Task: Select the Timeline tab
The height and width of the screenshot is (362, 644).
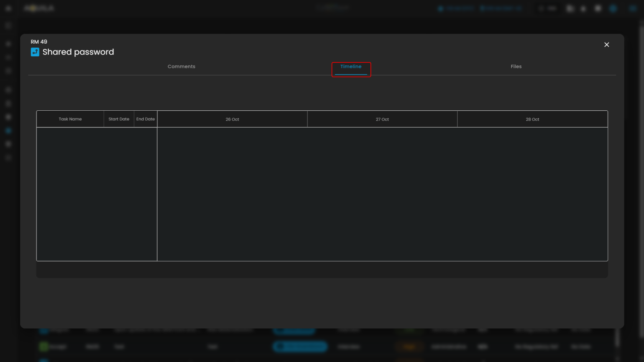Action: click(351, 67)
